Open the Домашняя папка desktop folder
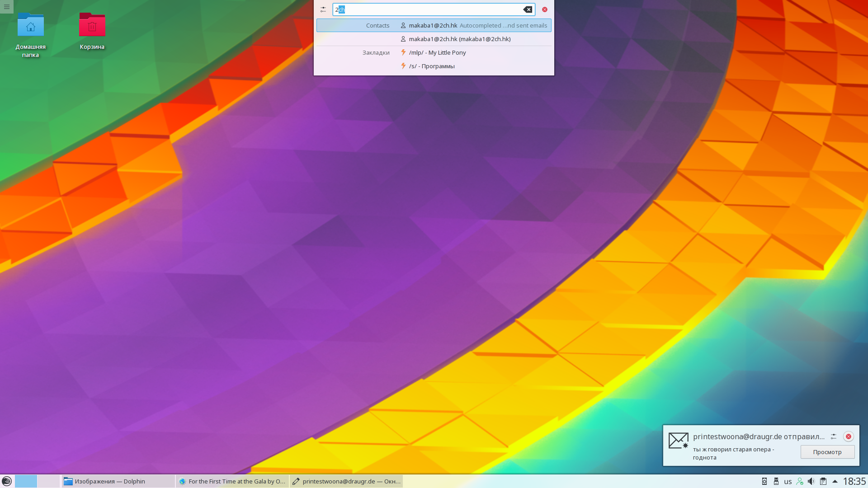This screenshot has width=868, height=488. [x=31, y=35]
